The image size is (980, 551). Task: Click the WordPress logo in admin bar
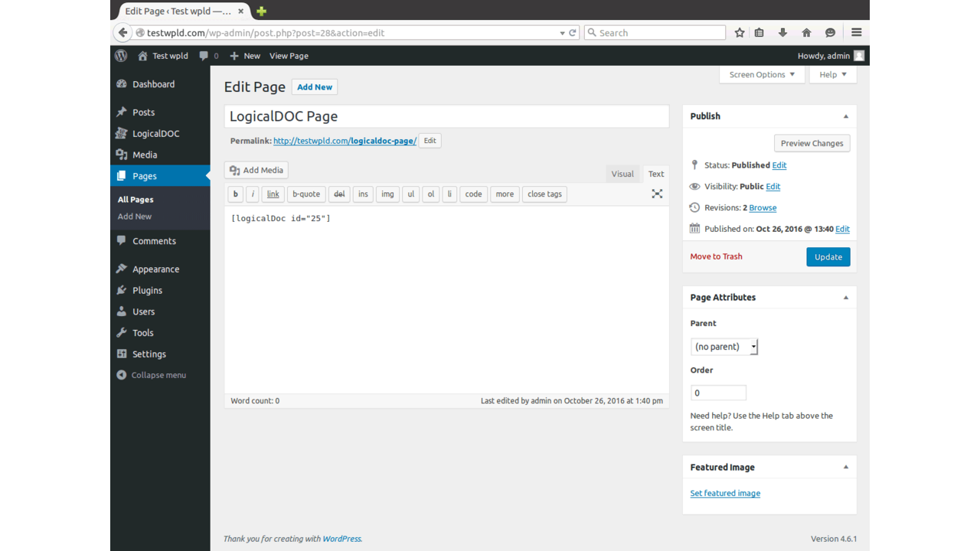121,56
